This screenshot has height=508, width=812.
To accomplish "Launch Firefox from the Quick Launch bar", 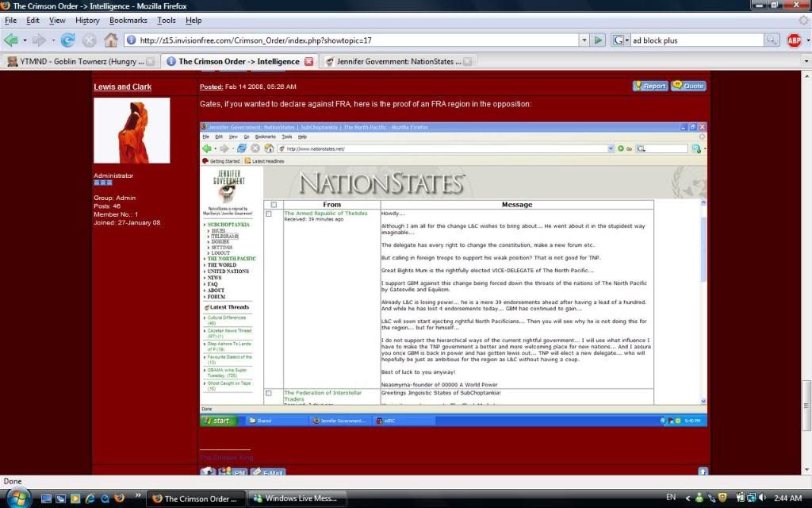I will (119, 498).
